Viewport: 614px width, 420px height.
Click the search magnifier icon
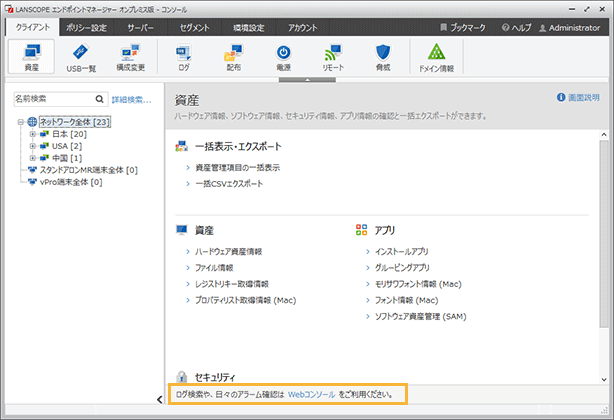(99, 100)
